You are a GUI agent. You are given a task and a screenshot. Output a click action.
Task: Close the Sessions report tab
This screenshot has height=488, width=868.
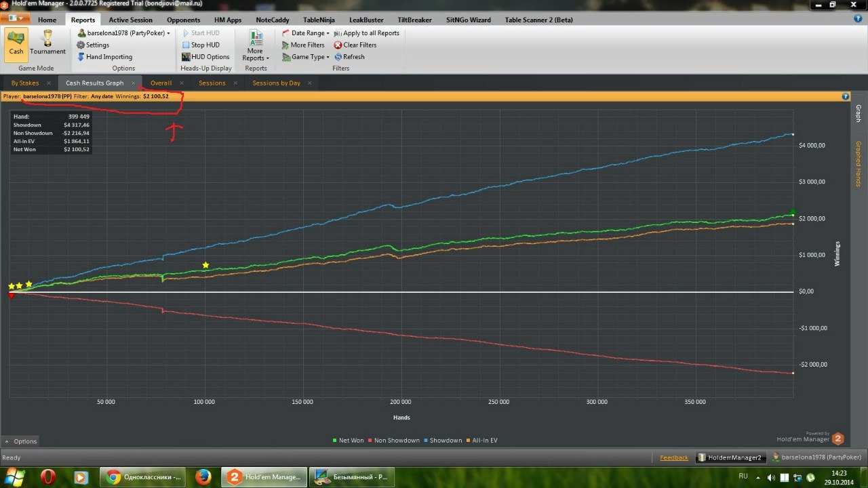(235, 83)
